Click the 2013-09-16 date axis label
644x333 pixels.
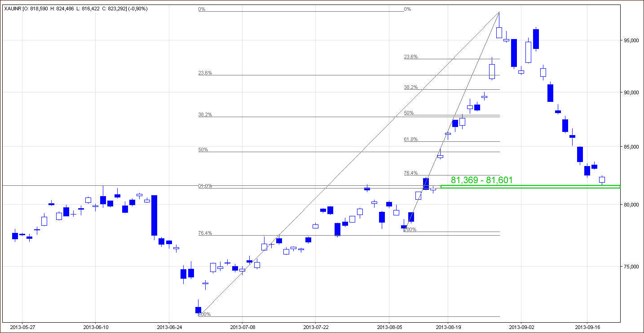click(587, 327)
